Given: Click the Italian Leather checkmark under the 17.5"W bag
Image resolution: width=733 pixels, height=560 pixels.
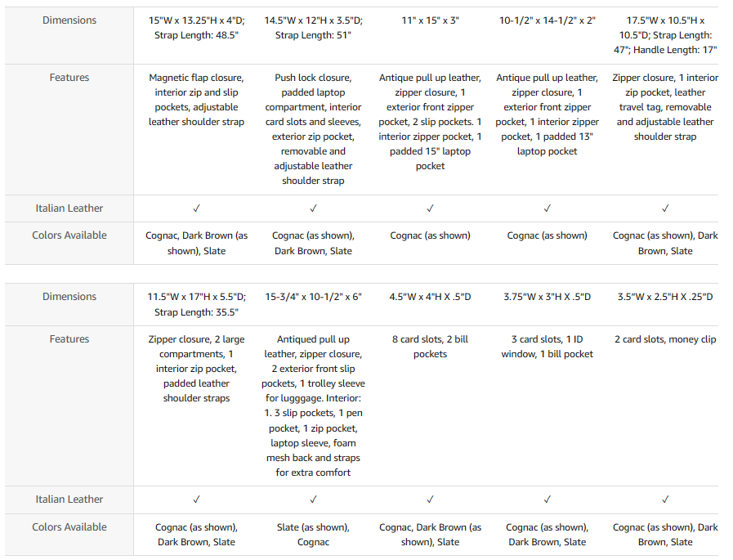Looking at the screenshot, I should pos(665,208).
